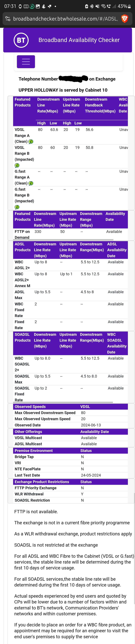Tap the Brave Shields lion icon
Viewport: 135px width, 644px height.
124,18
